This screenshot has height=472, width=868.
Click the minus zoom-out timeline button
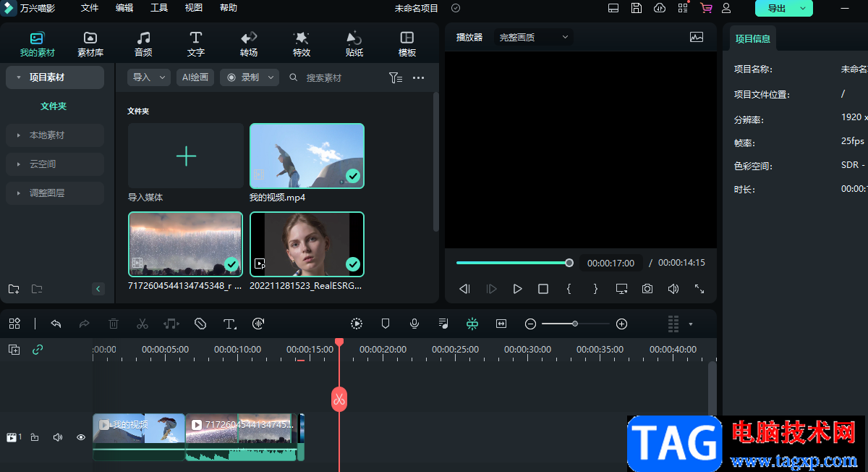point(530,324)
